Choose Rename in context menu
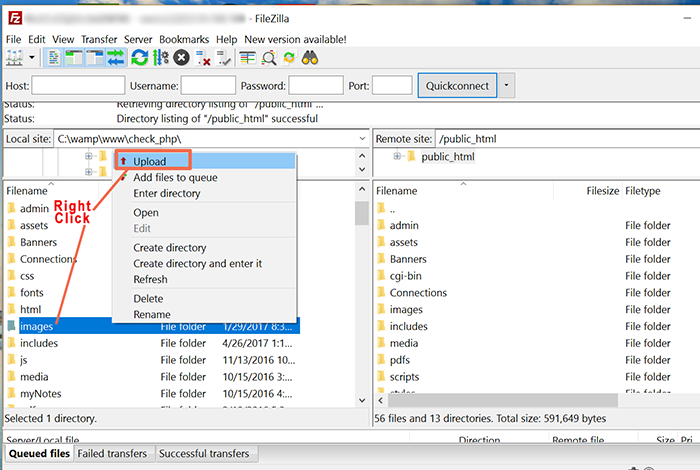The image size is (700, 470). (205, 314)
